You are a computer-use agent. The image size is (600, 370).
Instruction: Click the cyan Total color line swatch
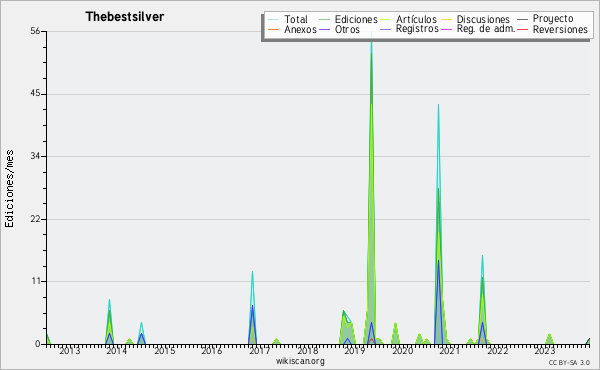[x=274, y=19]
